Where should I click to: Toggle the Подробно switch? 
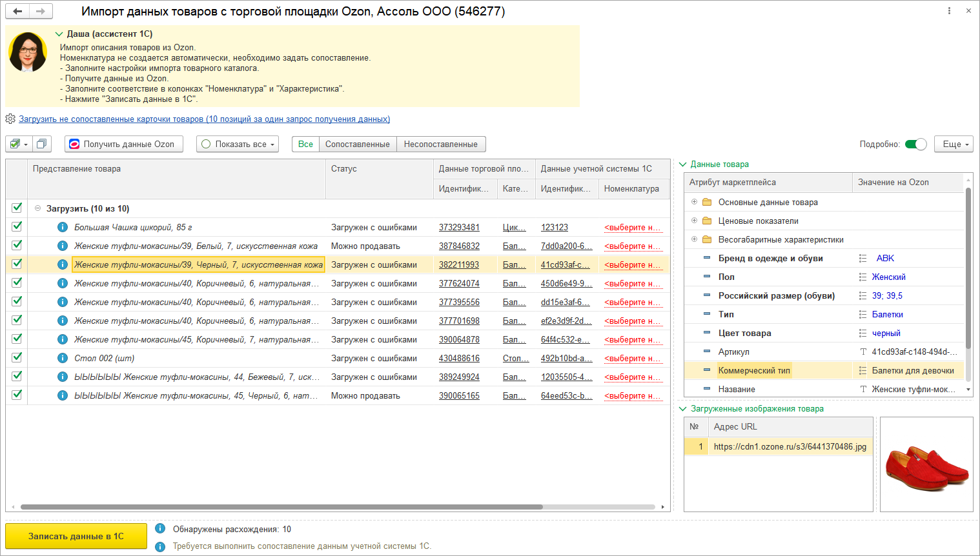[915, 144]
